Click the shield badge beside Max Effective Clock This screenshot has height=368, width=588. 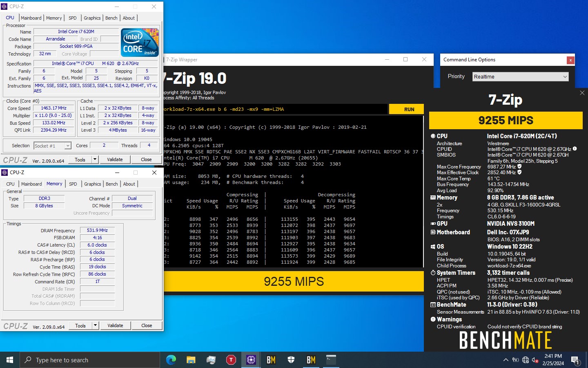click(x=519, y=172)
